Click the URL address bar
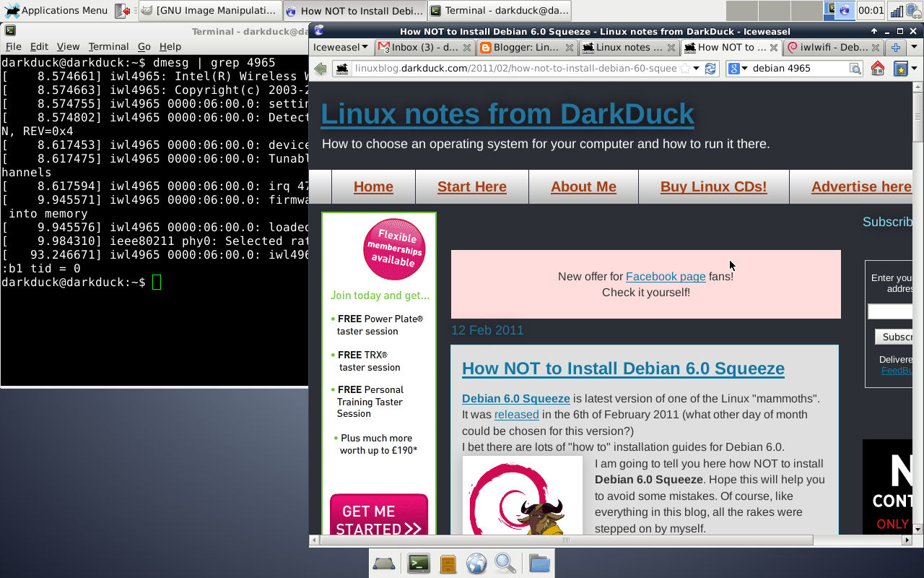The height and width of the screenshot is (578, 924). point(515,69)
